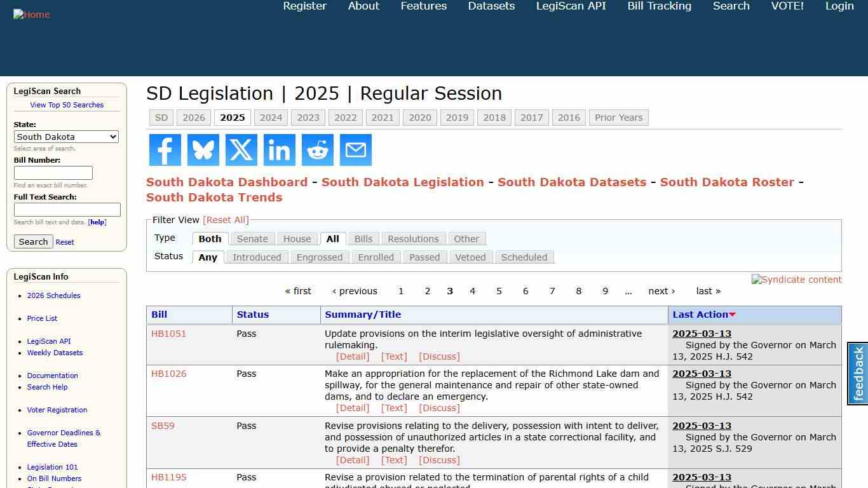The image size is (868, 488).
Task: Filter bills by Senate only
Action: tap(252, 238)
